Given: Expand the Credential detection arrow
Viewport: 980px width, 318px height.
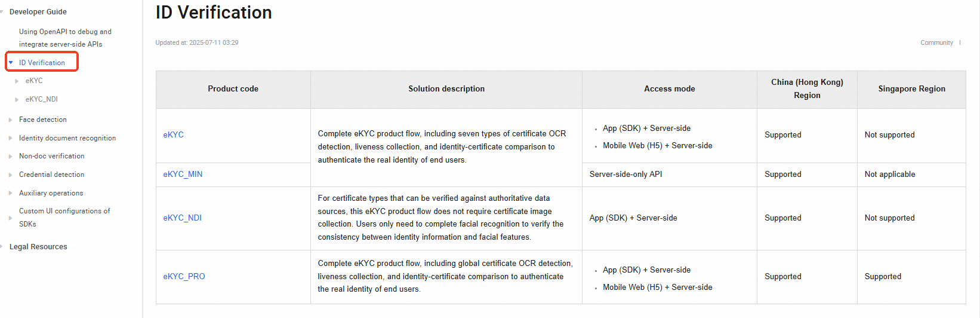Looking at the screenshot, I should click(x=11, y=175).
